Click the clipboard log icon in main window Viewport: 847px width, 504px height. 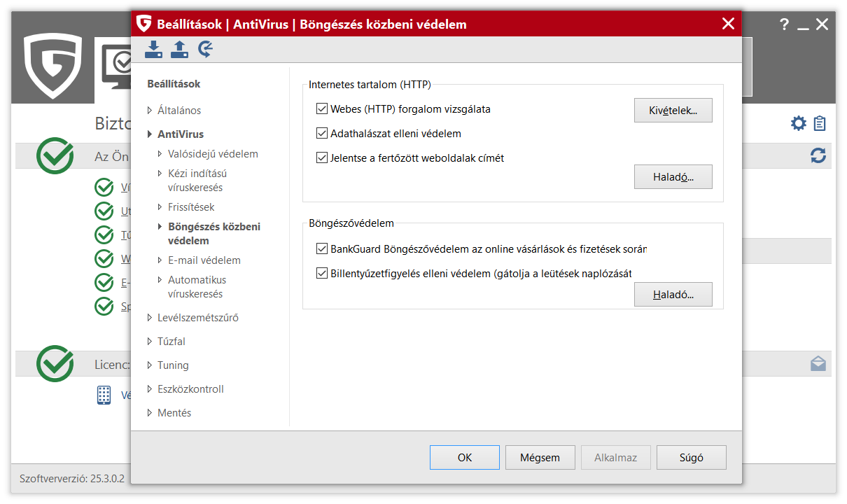click(x=820, y=124)
